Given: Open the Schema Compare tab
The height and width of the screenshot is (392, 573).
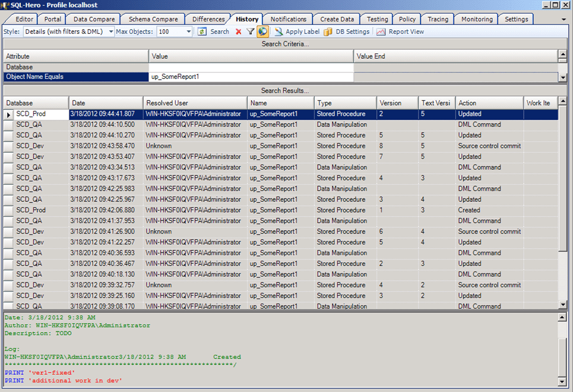Looking at the screenshot, I should (152, 18).
